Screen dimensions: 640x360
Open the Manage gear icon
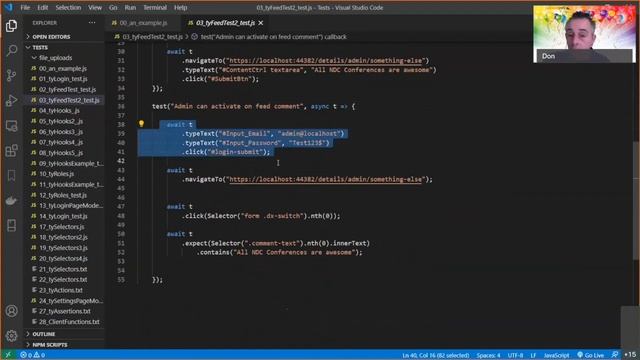pyautogui.click(x=11, y=336)
